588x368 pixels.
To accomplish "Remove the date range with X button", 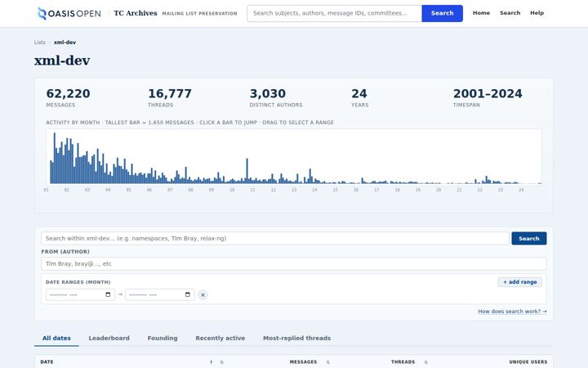I will [203, 295].
